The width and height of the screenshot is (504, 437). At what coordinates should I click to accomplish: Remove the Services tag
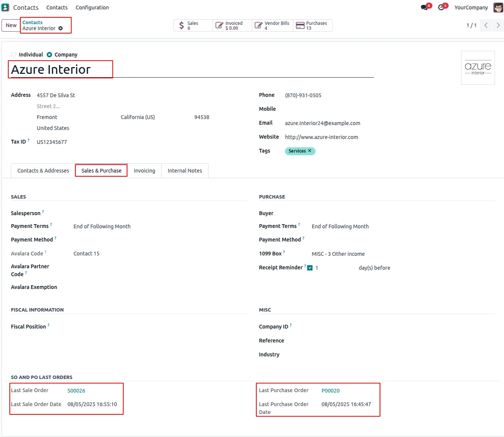309,151
